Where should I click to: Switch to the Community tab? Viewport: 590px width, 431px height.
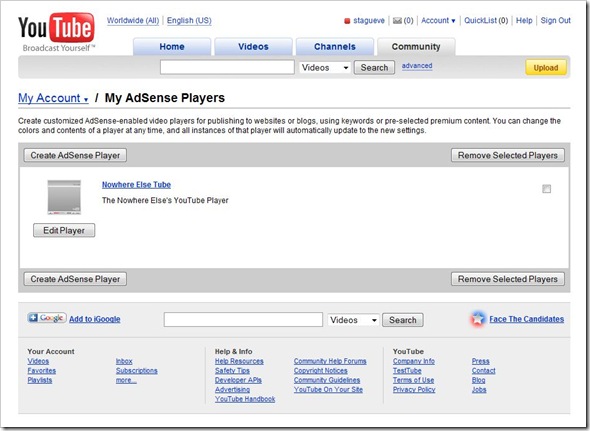pos(416,47)
